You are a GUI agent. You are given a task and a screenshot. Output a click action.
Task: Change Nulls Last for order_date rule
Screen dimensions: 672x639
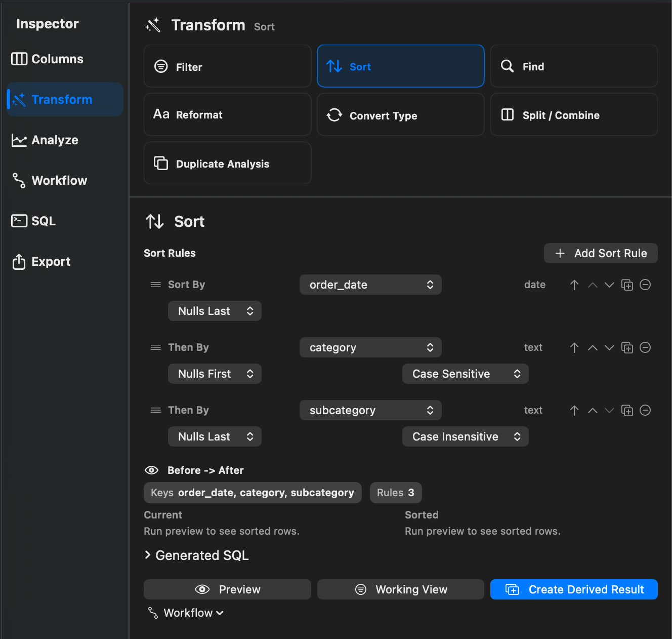215,311
